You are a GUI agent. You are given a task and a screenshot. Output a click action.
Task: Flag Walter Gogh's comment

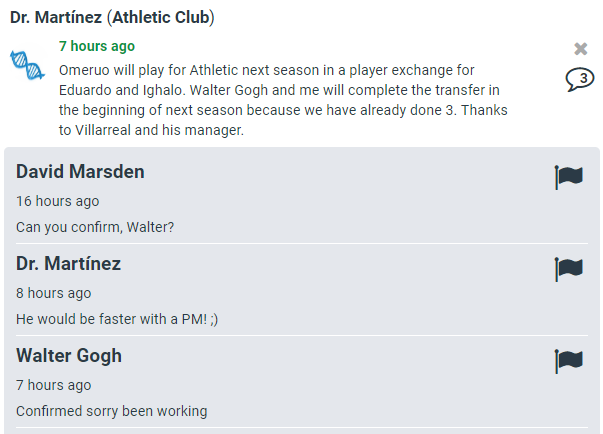tap(569, 361)
